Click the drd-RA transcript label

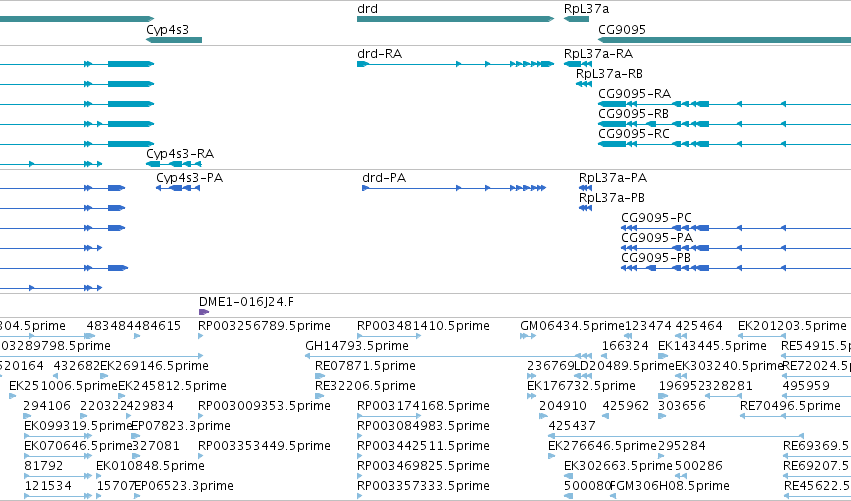coord(379,54)
